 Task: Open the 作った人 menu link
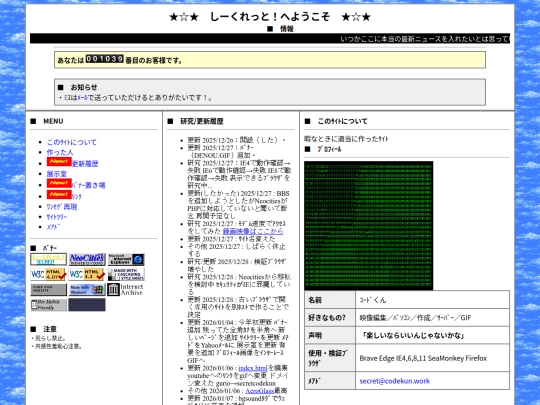pos(60,152)
